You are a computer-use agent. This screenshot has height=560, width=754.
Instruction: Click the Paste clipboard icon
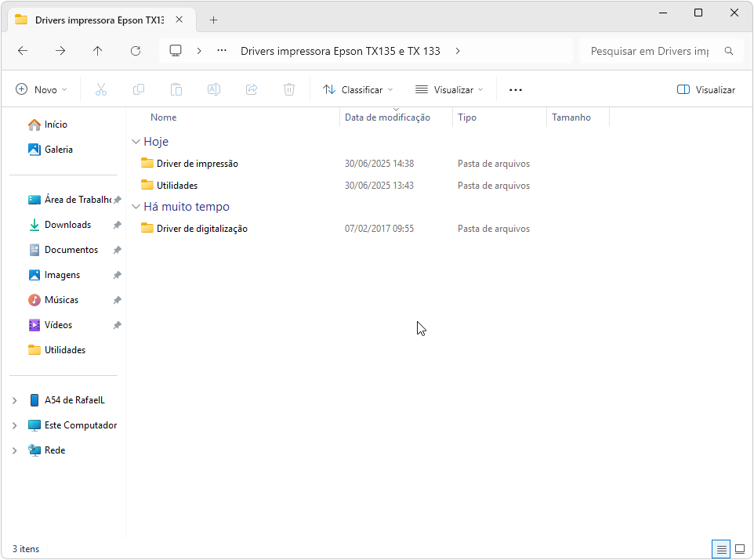[176, 89]
